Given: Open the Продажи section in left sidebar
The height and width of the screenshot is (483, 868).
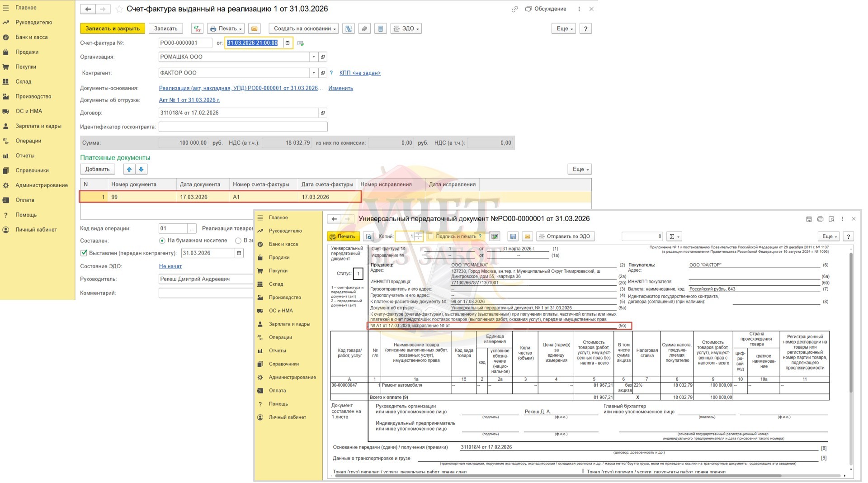Looking at the screenshot, I should click(x=27, y=52).
